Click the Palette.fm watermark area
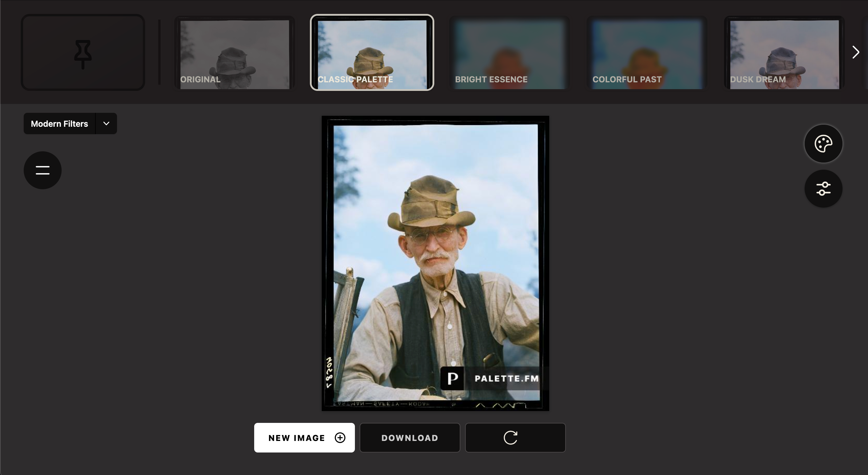Image resolution: width=868 pixels, height=475 pixels. point(491,378)
